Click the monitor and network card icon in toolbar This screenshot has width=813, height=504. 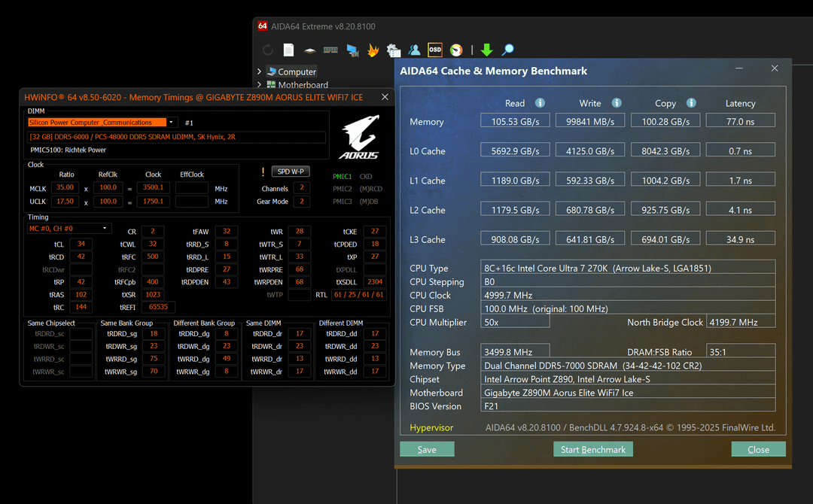click(352, 50)
